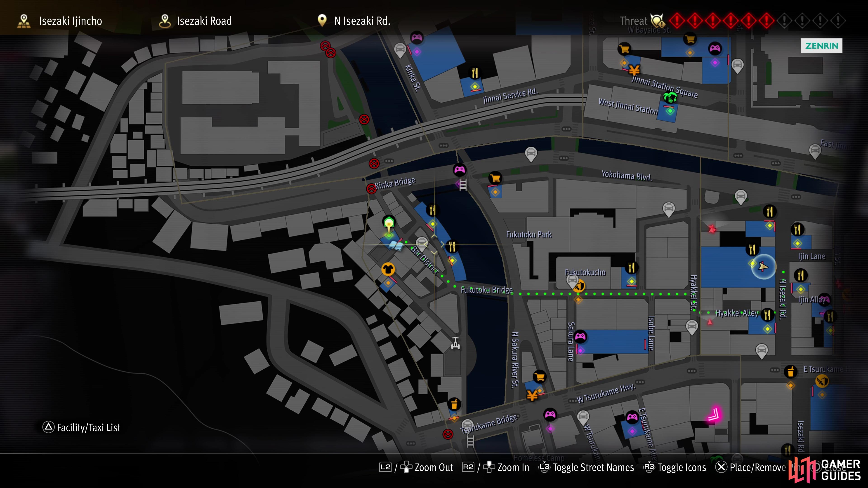Click the green save point marker icon
Image resolution: width=868 pixels, height=488 pixels.
point(389,223)
